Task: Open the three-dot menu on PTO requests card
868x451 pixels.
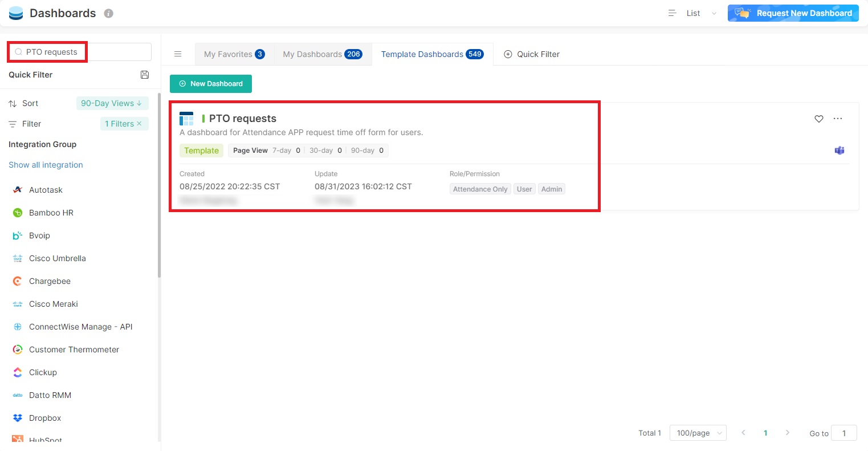Action: coord(837,119)
